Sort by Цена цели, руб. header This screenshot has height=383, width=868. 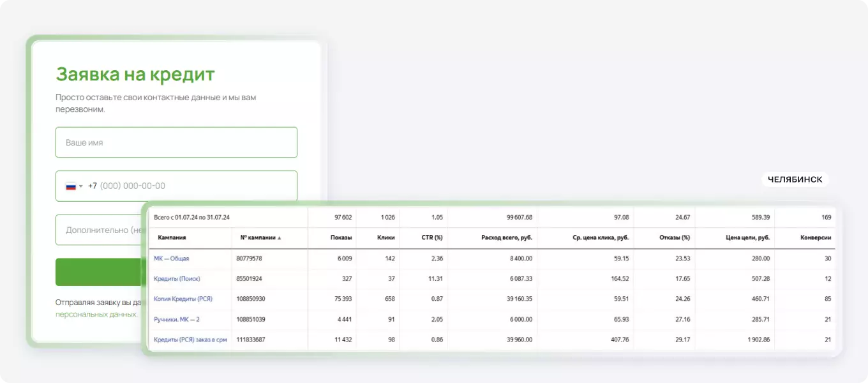pos(747,237)
